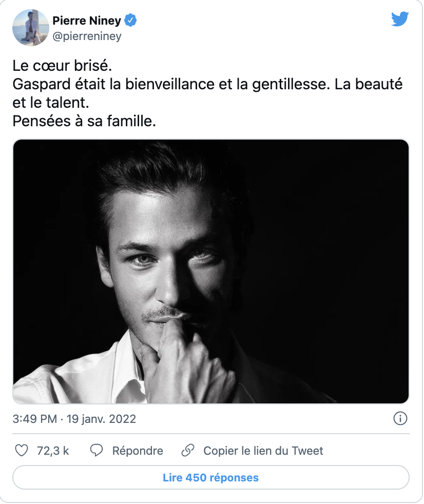Click the "Pensées à sa famille." line

click(84, 122)
